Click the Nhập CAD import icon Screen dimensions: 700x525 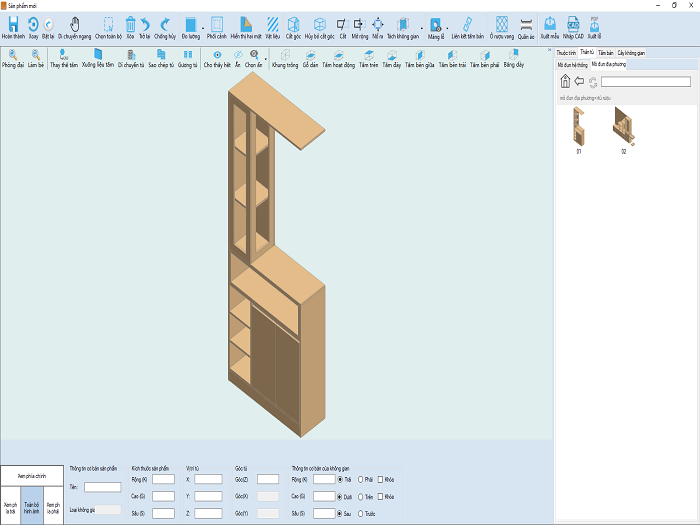pyautogui.click(x=573, y=28)
